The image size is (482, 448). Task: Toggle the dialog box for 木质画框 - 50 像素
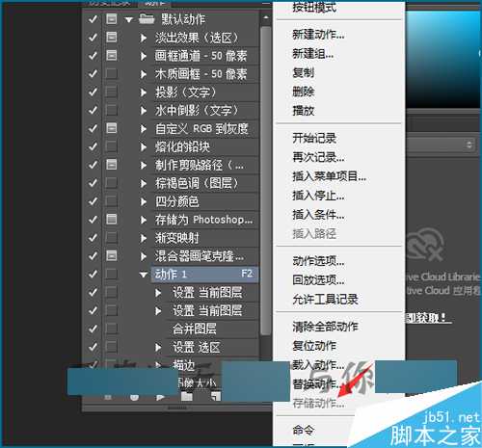tap(111, 74)
